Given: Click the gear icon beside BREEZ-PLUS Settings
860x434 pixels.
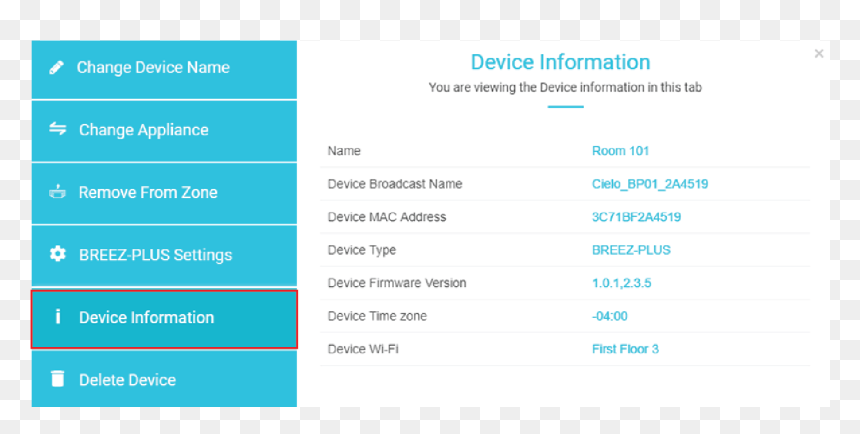Looking at the screenshot, I should pyautogui.click(x=58, y=254).
